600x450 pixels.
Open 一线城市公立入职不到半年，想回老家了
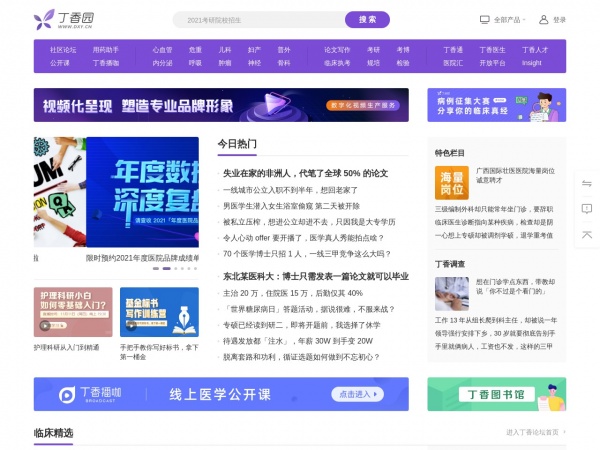(x=290, y=190)
